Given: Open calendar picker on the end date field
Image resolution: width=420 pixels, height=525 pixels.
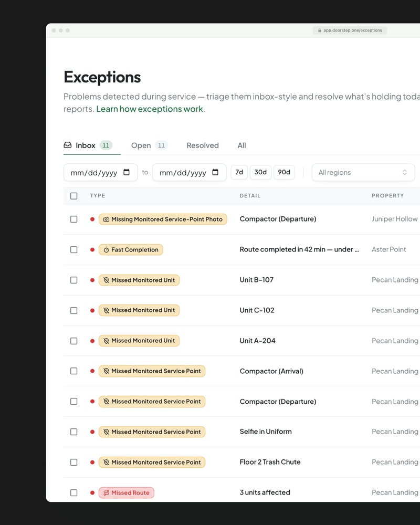Looking at the screenshot, I should click(x=215, y=172).
